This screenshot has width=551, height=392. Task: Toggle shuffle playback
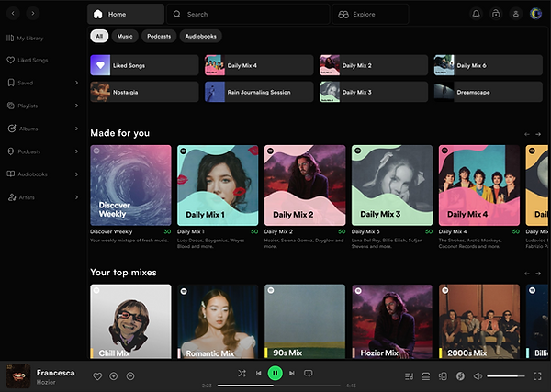click(x=242, y=373)
